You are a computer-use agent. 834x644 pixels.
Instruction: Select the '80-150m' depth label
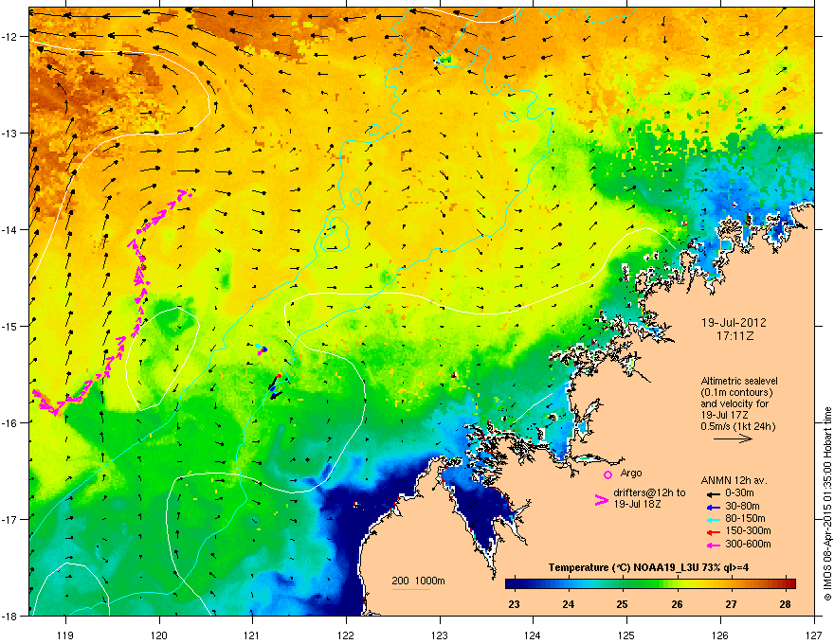tap(745, 518)
